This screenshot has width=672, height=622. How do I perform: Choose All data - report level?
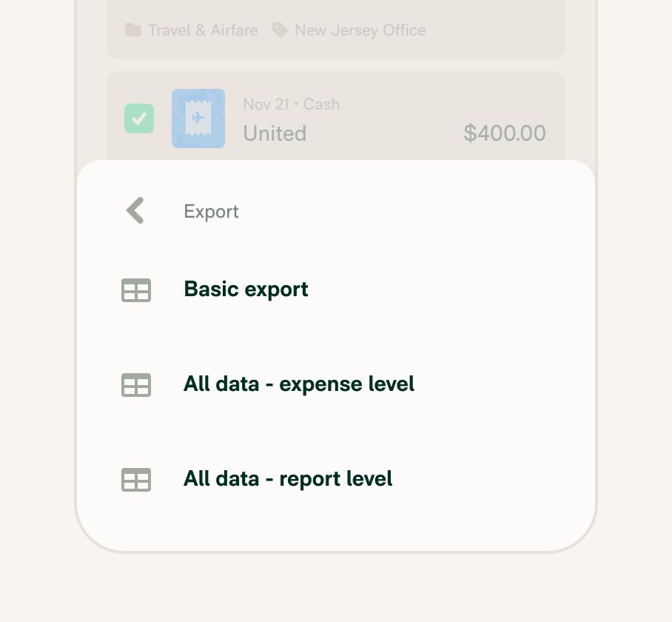[336, 480]
